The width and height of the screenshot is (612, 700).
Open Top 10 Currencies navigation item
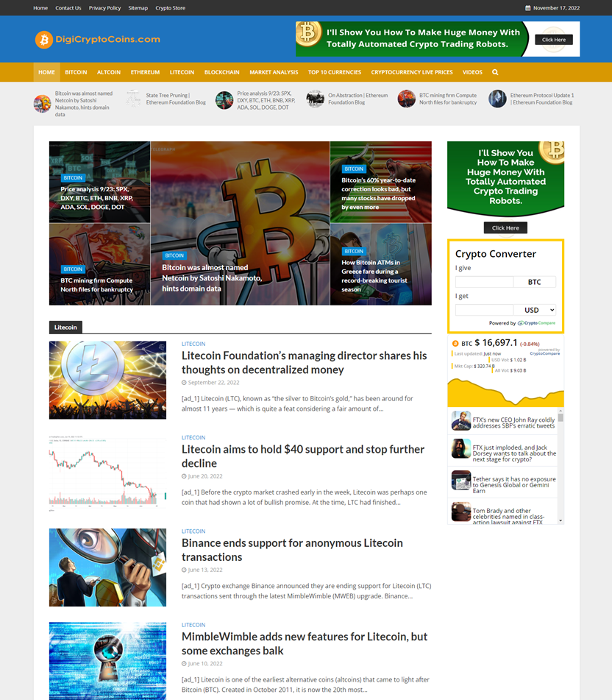335,72
